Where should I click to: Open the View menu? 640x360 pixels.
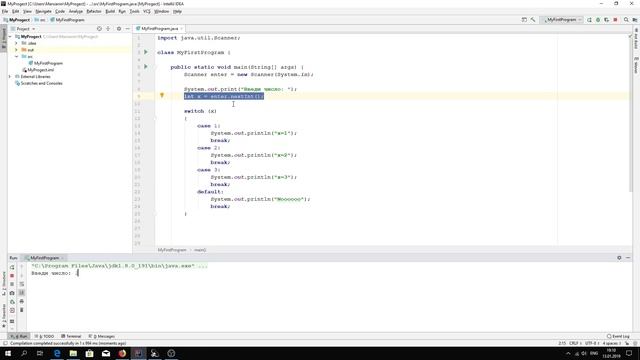27,11
